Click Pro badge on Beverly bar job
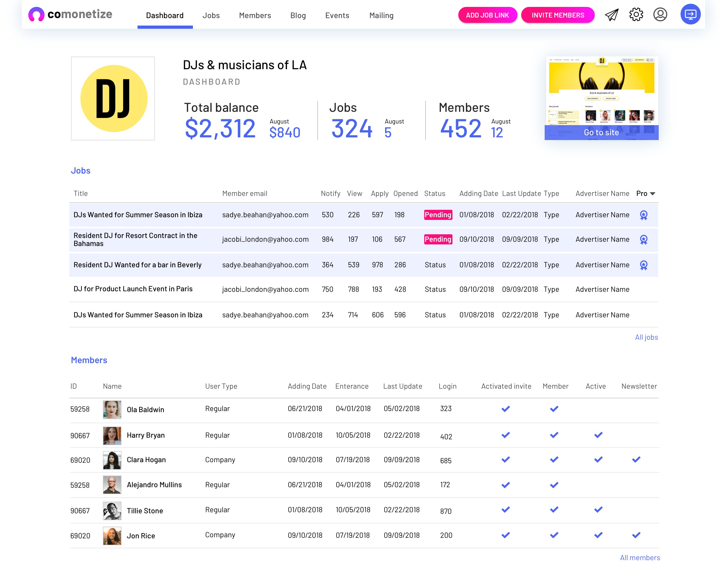Image resolution: width=728 pixels, height=582 pixels. tap(643, 265)
